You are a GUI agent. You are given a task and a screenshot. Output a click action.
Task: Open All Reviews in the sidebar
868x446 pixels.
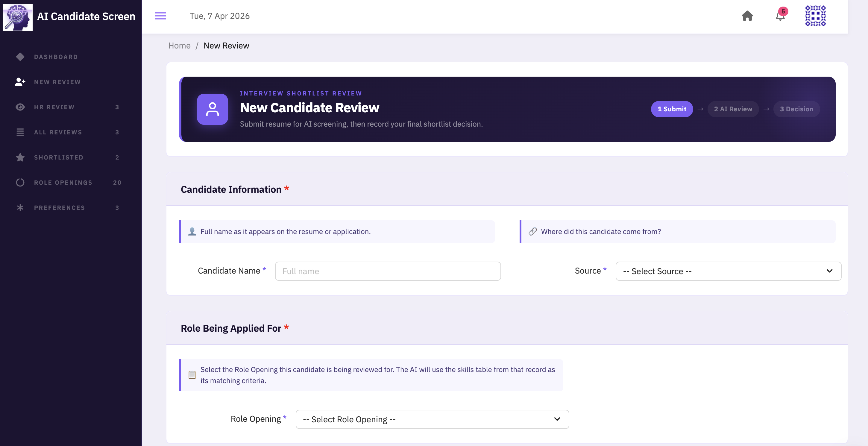[x=58, y=132]
